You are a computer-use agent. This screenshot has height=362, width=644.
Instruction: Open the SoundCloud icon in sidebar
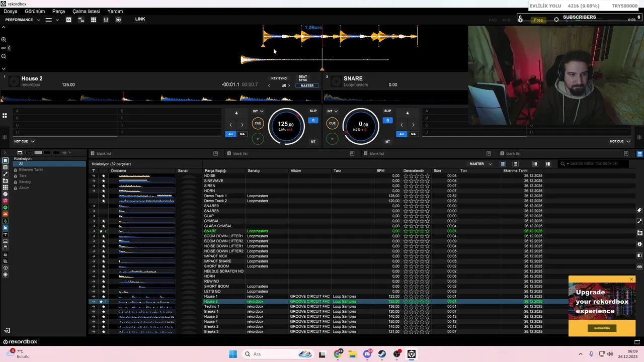6,214
